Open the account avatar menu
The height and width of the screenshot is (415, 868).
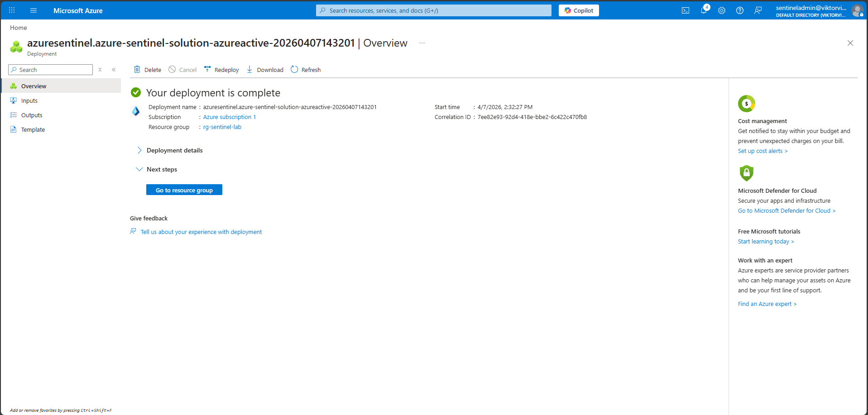(857, 10)
